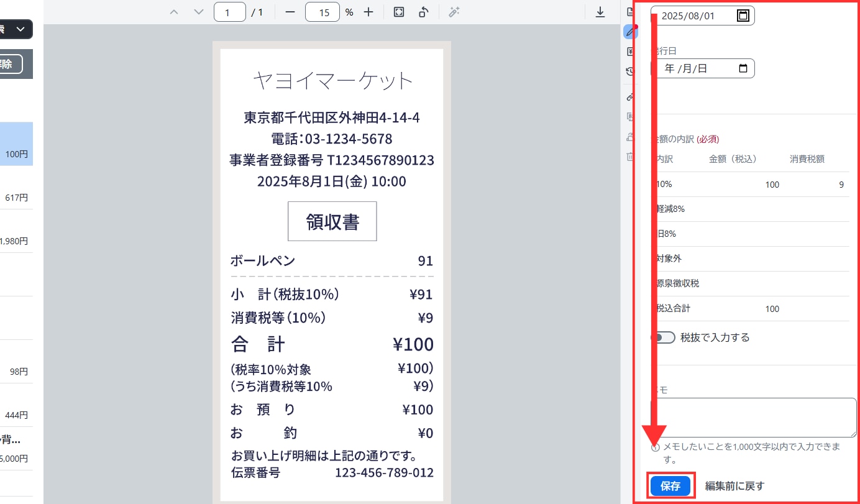Click the magic wand enhance icon
Image resolution: width=860 pixels, height=504 pixels.
coord(454,12)
